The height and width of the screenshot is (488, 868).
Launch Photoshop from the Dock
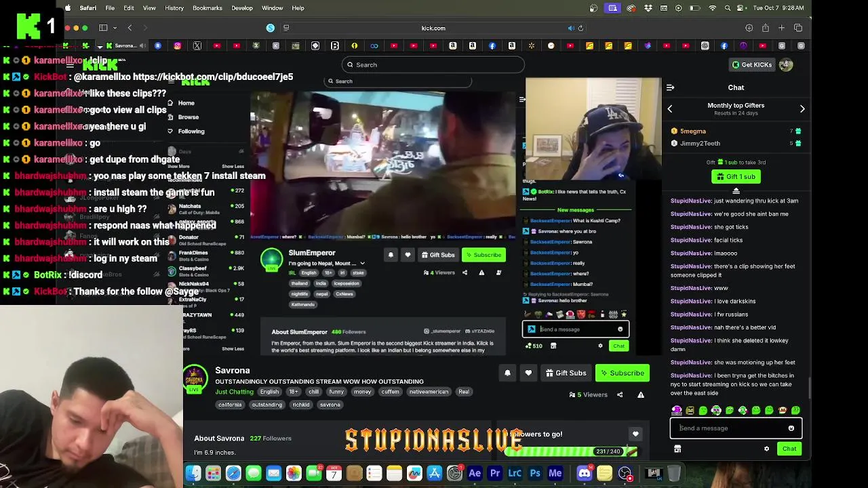tap(535, 473)
